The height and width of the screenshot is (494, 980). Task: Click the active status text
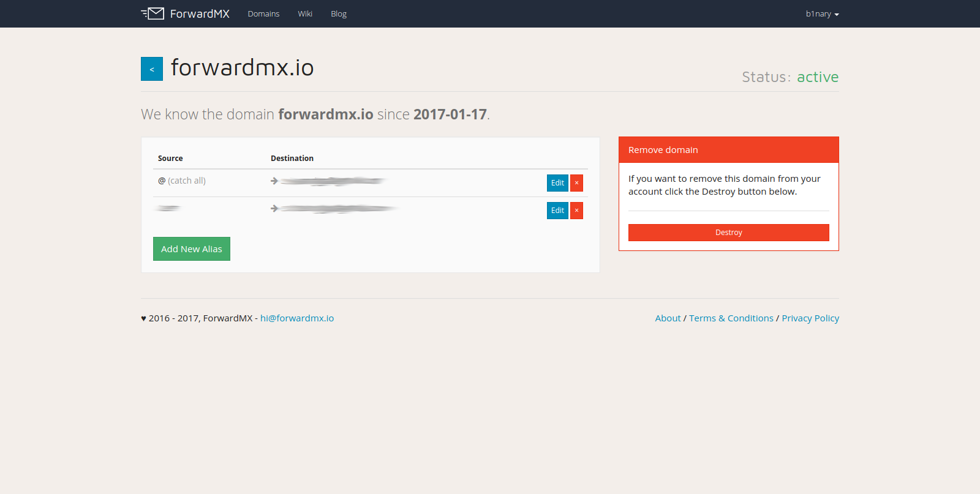coord(818,77)
